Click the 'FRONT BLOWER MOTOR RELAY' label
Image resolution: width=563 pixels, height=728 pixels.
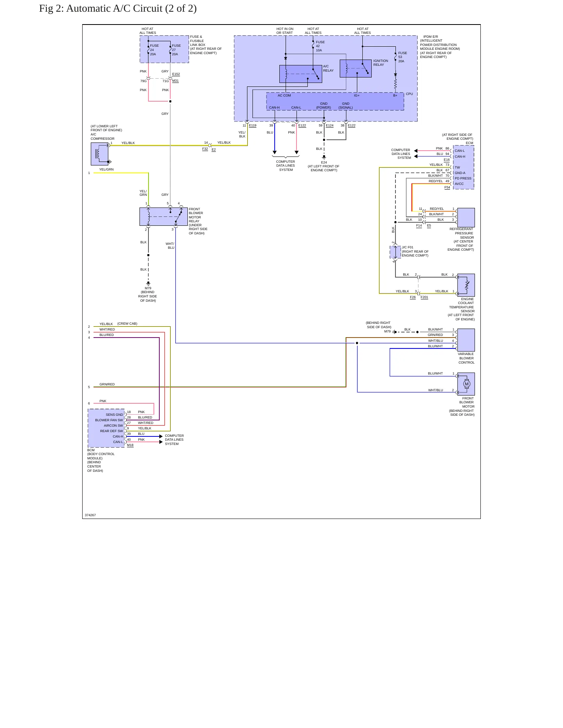198,221
